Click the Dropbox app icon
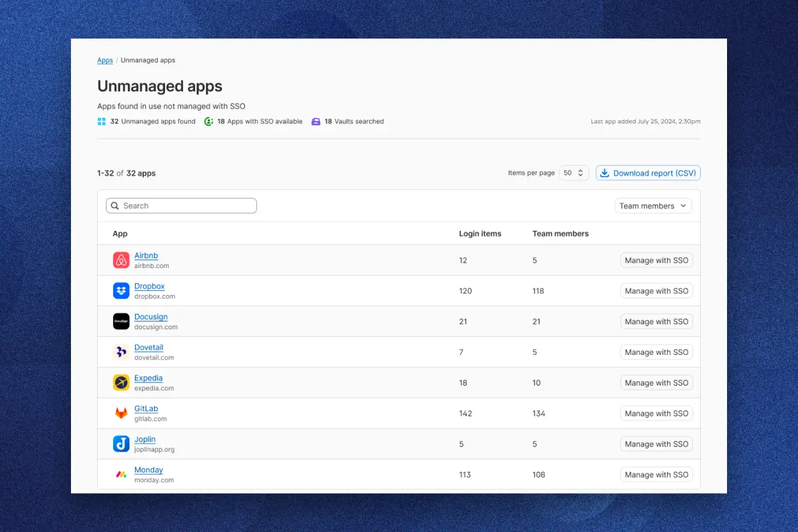 [x=121, y=290]
